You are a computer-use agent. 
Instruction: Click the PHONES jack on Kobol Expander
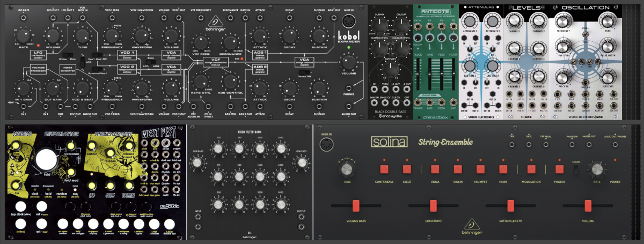coord(349,88)
